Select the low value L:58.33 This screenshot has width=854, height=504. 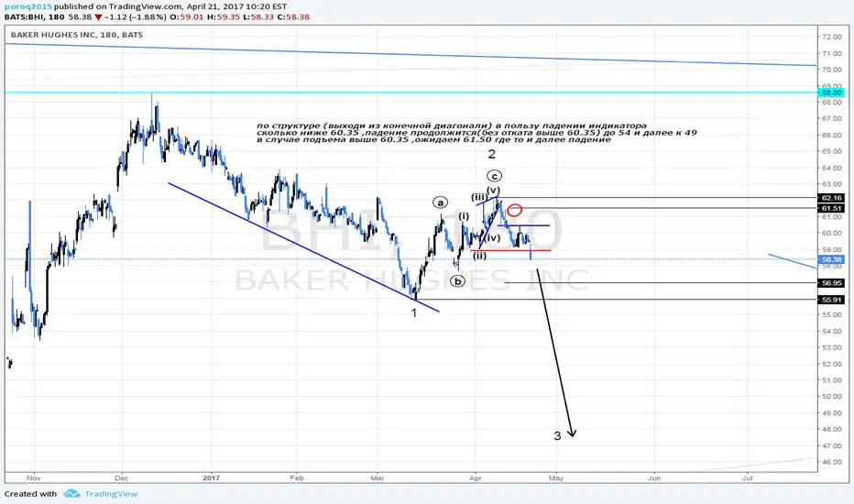pos(258,16)
